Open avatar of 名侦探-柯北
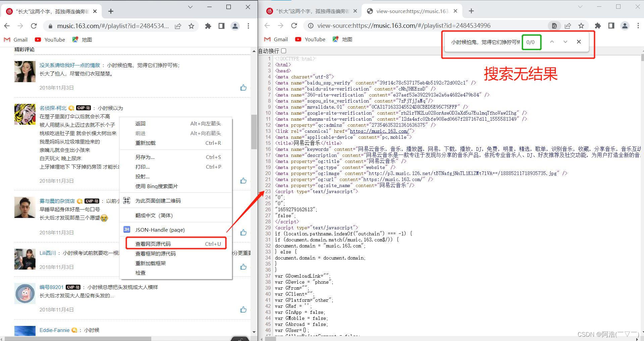 point(25,114)
